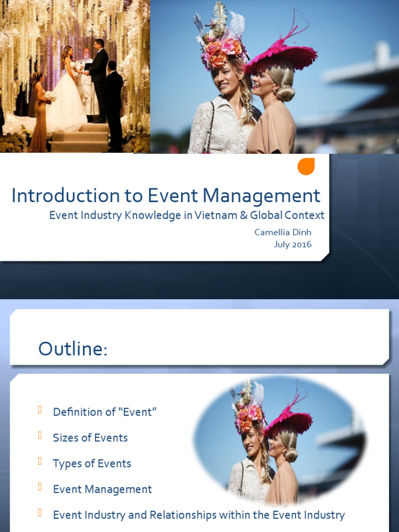Select the bullet "Definition of “Event”"
The height and width of the screenshot is (532, 399).
[x=104, y=412]
